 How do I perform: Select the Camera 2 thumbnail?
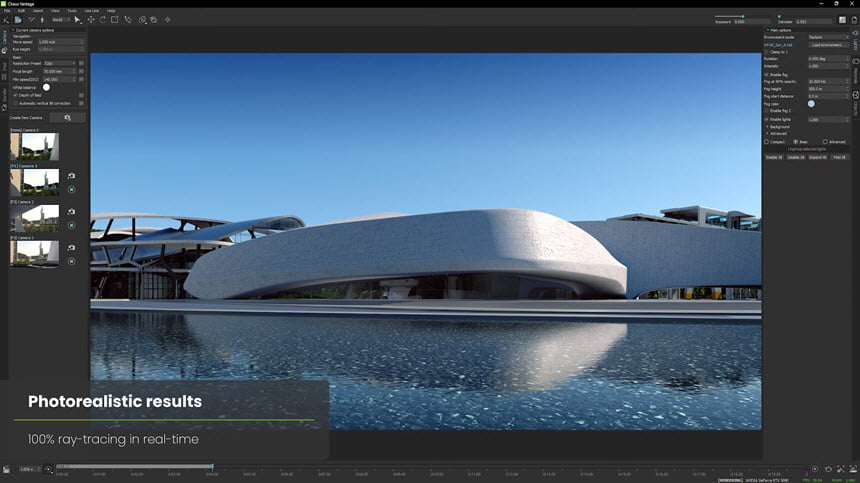pos(35,218)
